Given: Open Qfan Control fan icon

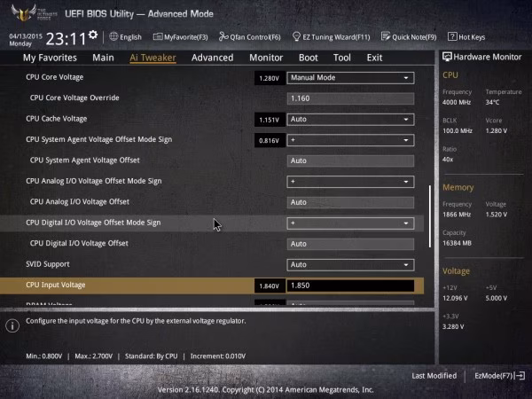Looking at the screenshot, I should tap(223, 36).
